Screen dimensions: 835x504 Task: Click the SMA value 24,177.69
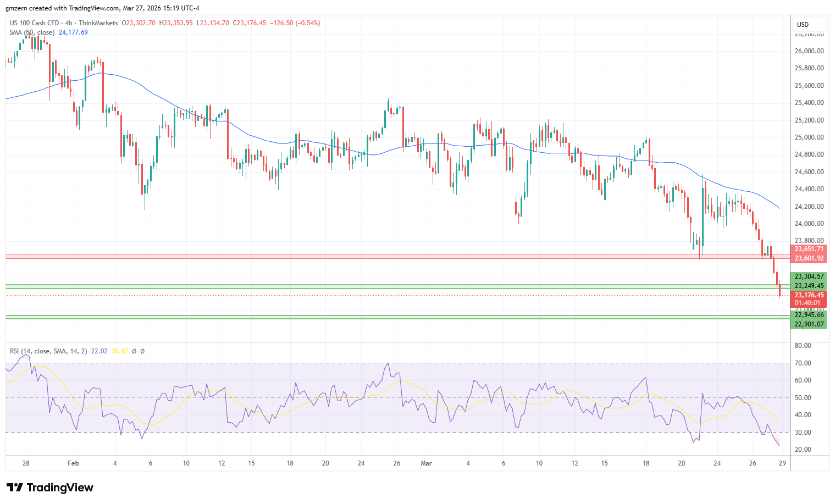[x=73, y=32]
